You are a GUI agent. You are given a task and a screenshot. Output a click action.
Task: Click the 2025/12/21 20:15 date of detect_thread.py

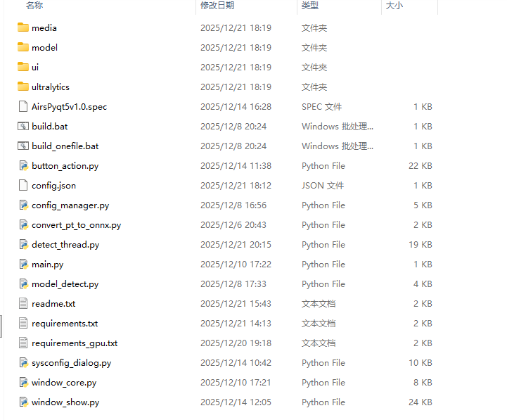pyautogui.click(x=236, y=245)
